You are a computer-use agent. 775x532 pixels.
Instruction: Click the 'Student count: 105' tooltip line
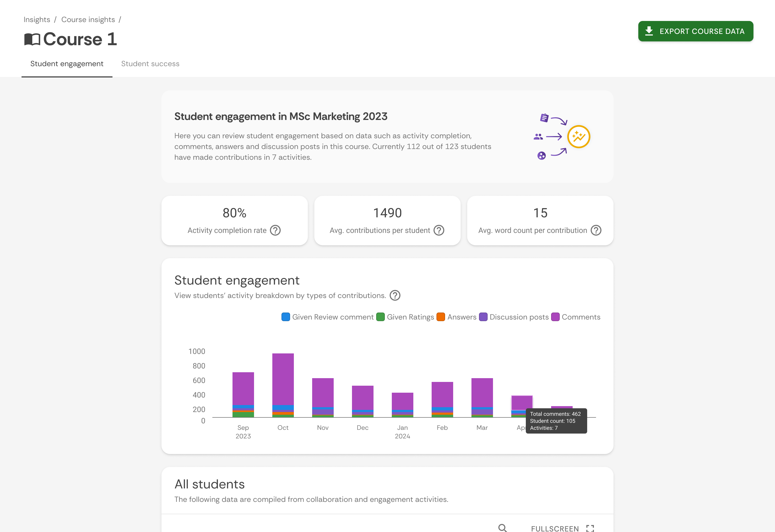[x=552, y=421]
